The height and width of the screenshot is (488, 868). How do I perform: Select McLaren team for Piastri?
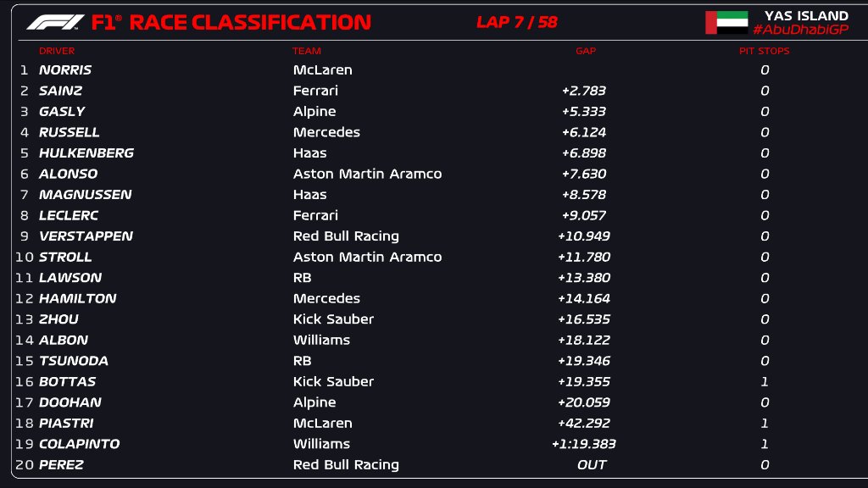[x=323, y=424]
